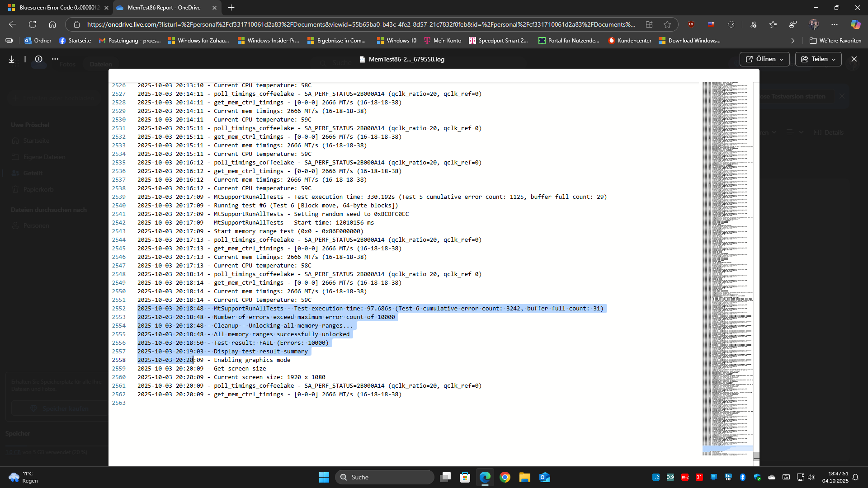Screen dimensions: 868x488
Task: Place cursor in the address bar
Action: (316, 24)
